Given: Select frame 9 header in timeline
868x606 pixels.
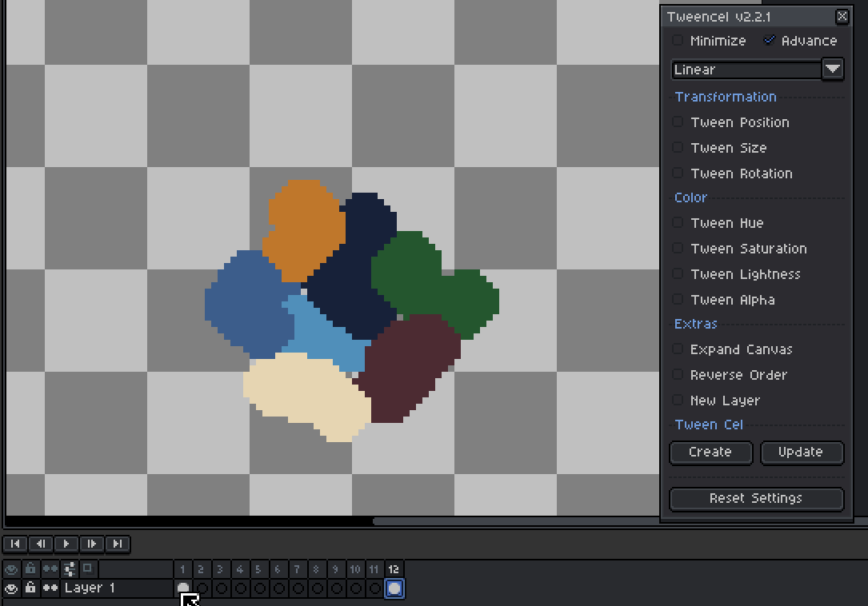Looking at the screenshot, I should click(x=335, y=569).
